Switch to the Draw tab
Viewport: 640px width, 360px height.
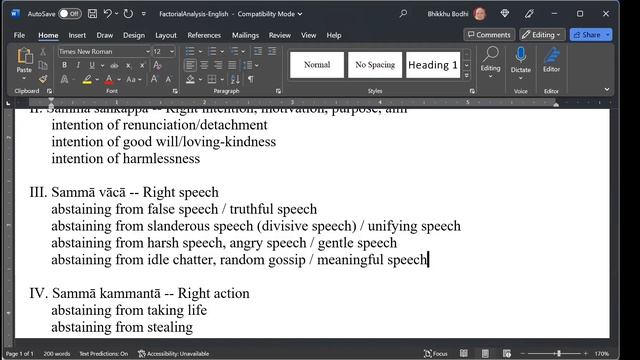(x=104, y=35)
